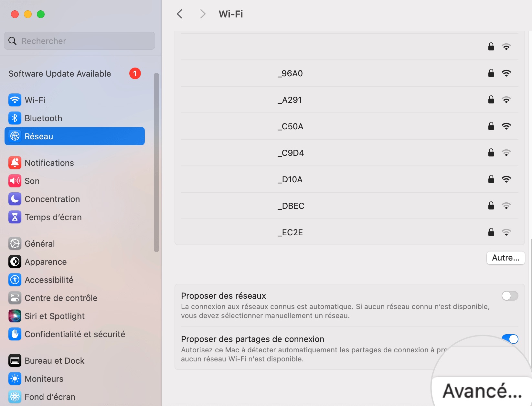Select Bureau et Dock label
The width and height of the screenshot is (532, 406).
54,360
